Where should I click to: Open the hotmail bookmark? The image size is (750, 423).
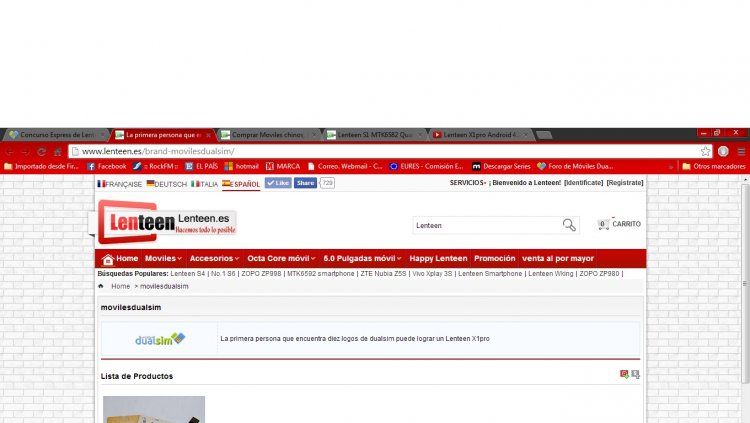point(242,167)
